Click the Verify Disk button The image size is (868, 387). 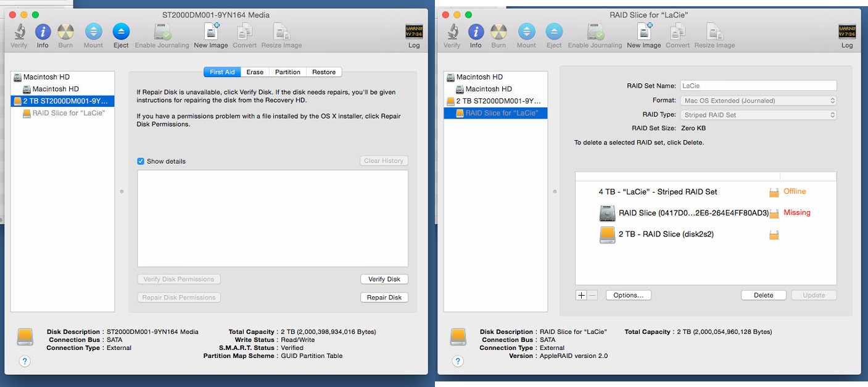[x=384, y=279]
